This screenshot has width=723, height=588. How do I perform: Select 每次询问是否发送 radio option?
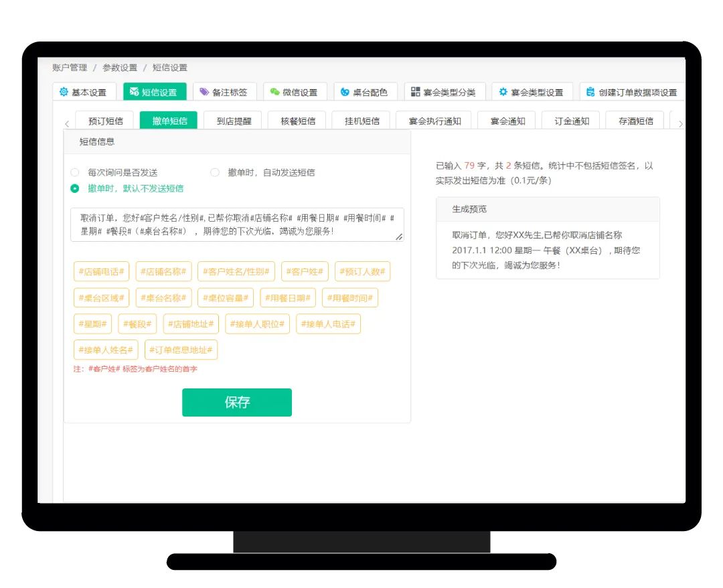(75, 172)
